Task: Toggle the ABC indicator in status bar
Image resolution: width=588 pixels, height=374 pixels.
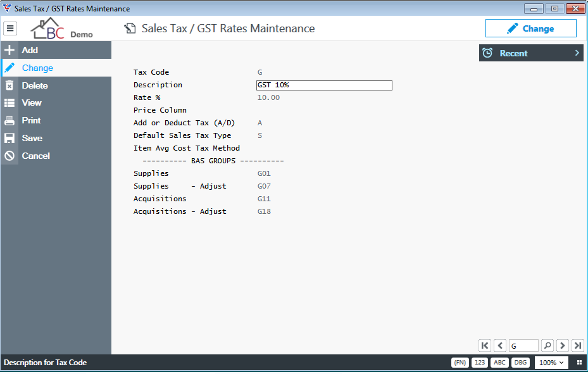Action: click(x=499, y=363)
